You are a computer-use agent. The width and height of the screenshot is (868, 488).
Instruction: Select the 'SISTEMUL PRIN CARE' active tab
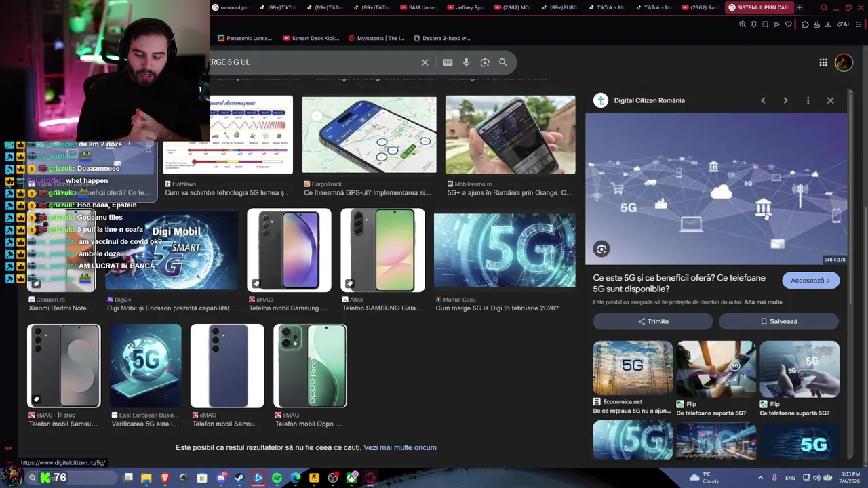tap(759, 7)
